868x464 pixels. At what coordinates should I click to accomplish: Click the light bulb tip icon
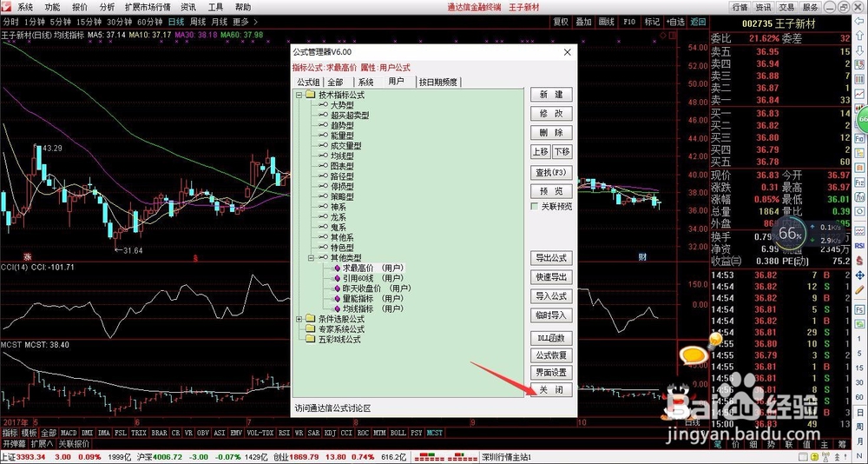714,339
